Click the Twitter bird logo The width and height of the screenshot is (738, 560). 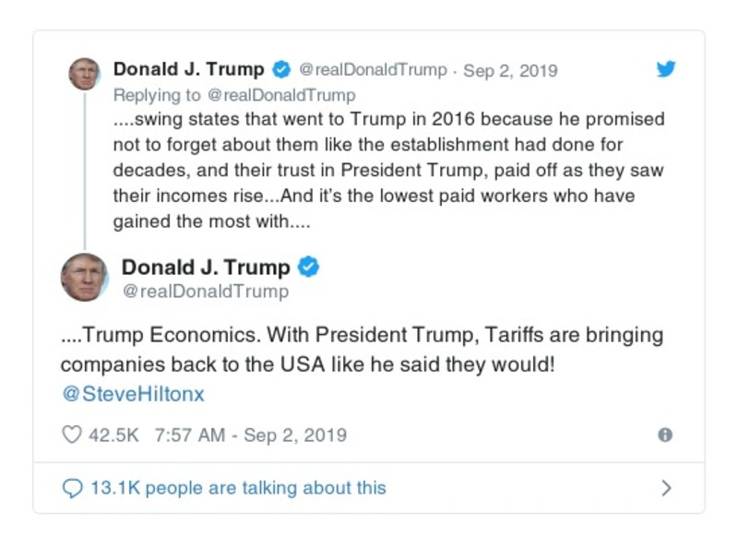click(x=666, y=68)
